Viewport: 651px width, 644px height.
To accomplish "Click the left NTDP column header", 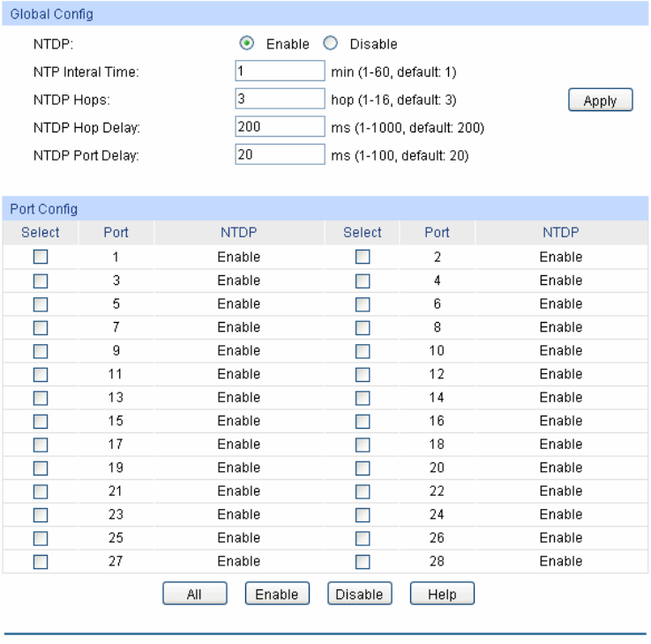I will (x=239, y=232).
